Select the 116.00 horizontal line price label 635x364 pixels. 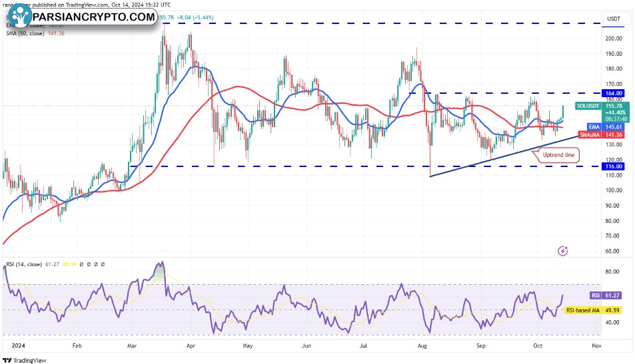coord(614,166)
